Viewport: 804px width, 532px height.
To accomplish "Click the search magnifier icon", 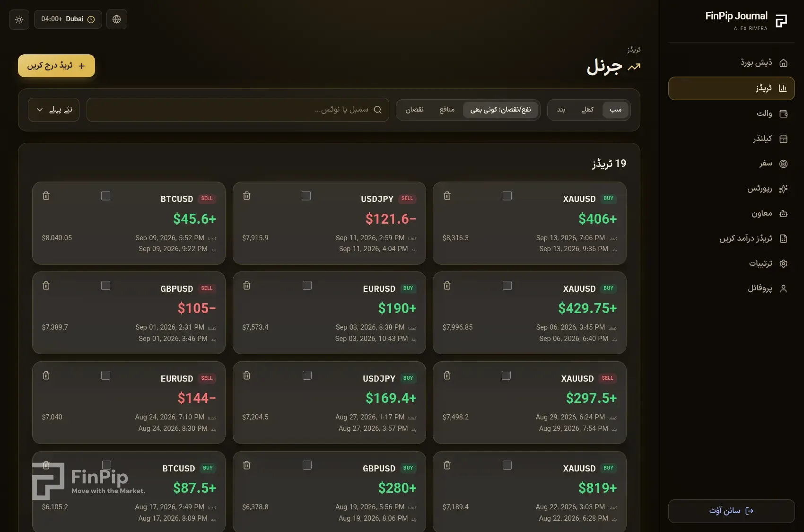I will tap(378, 110).
